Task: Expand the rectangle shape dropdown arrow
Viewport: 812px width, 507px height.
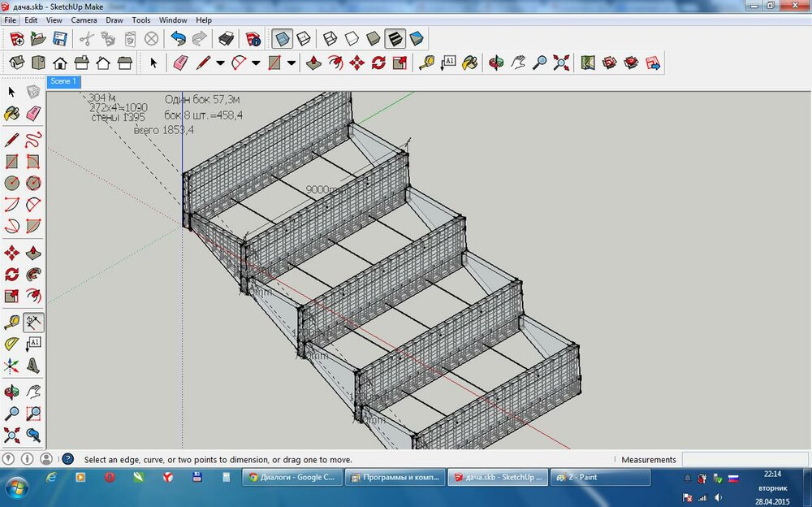Action: pos(291,63)
